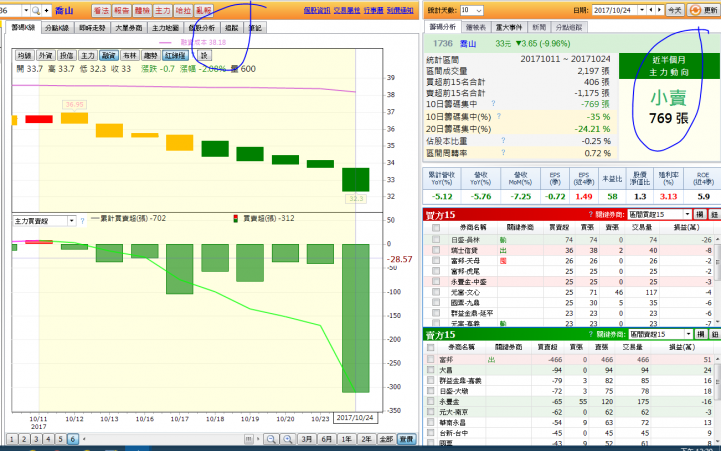
Task: Check the 永豐金 seller row checkbox
Action: [430, 401]
